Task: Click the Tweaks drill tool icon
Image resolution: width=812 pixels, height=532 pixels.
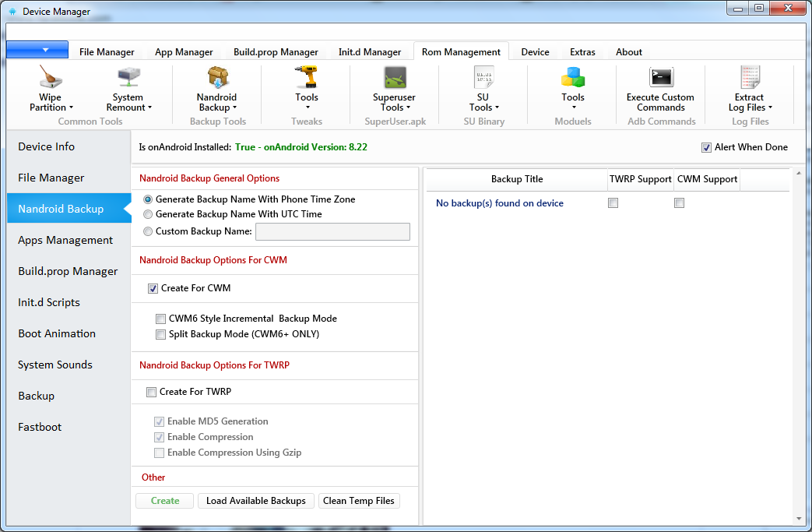Action: [306, 78]
